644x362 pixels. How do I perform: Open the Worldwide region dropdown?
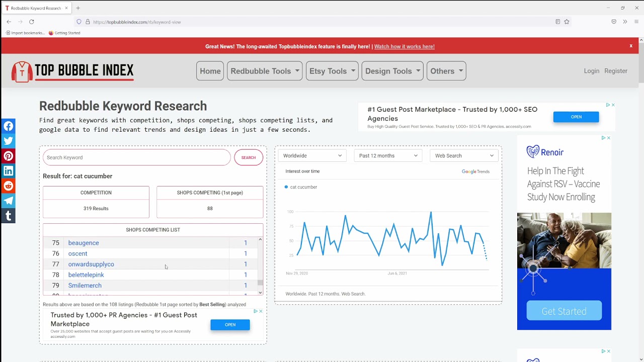[312, 156]
